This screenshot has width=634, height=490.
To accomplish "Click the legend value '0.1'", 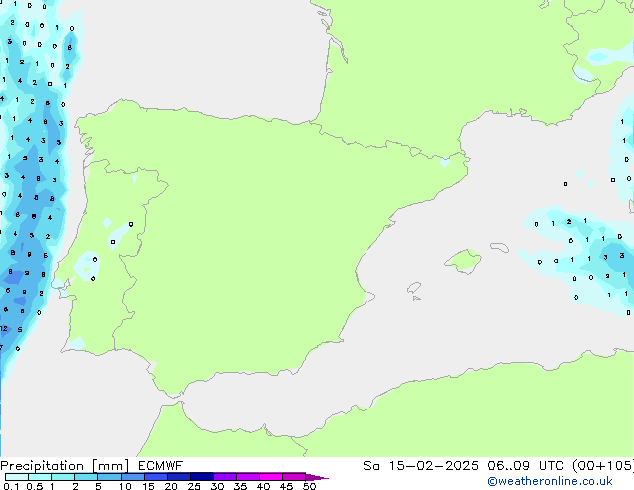I will [11, 486].
